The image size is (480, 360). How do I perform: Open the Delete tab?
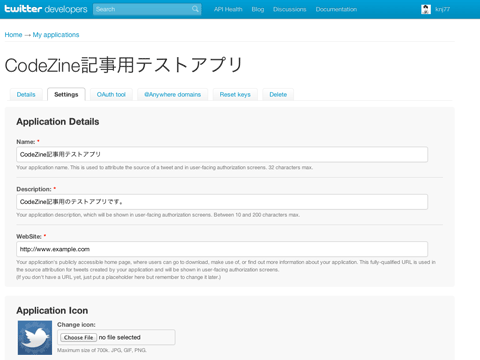point(278,94)
